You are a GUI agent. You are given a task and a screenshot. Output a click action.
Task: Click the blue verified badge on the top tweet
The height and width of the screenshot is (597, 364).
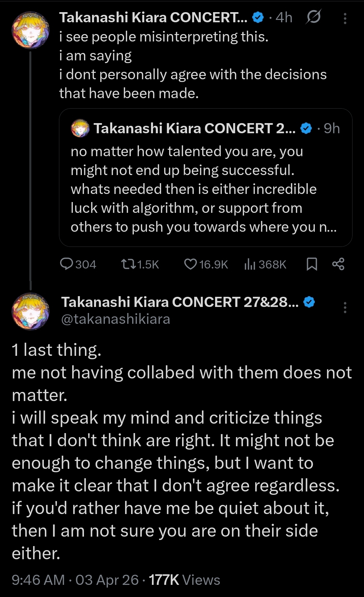point(258,17)
